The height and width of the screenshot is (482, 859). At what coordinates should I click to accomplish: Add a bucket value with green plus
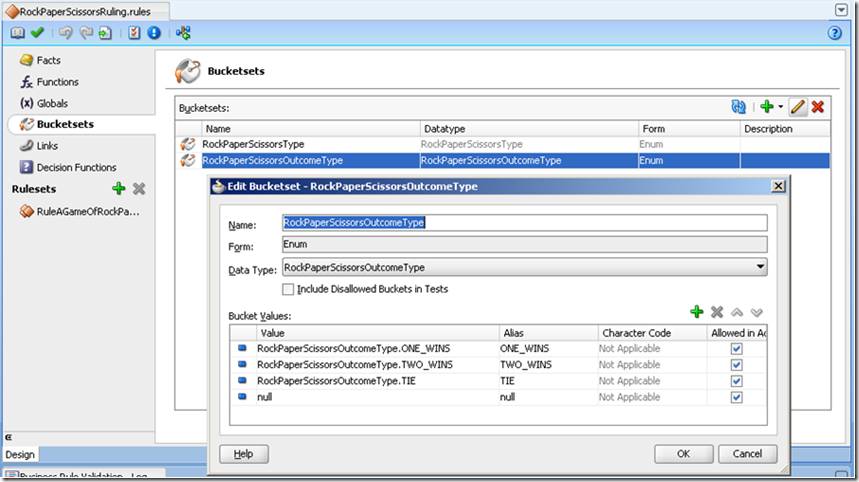[x=697, y=313]
